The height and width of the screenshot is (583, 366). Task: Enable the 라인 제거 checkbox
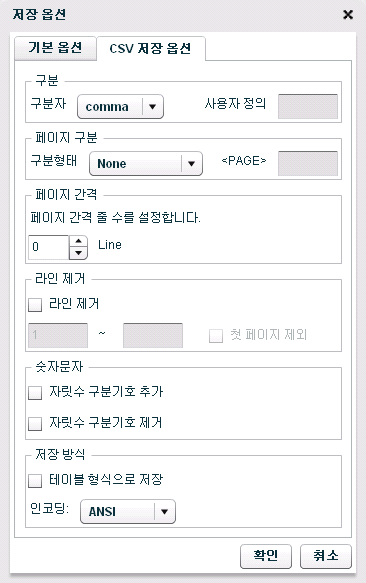pos(35,305)
